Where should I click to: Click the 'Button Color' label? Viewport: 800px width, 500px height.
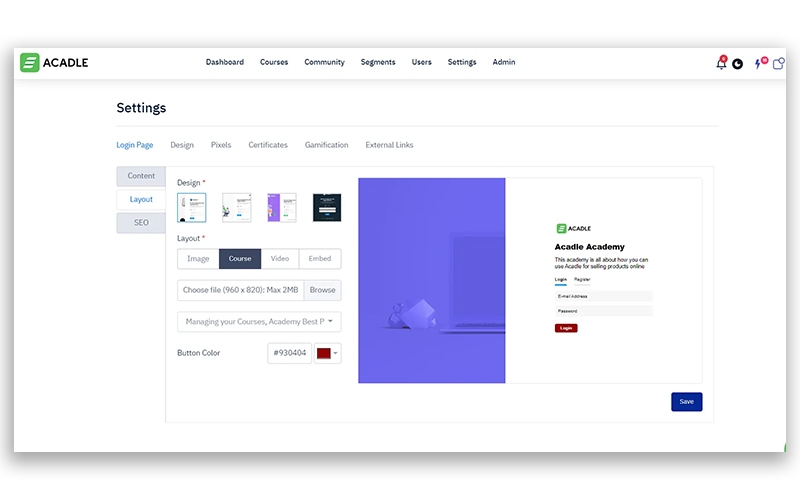pyautogui.click(x=198, y=353)
